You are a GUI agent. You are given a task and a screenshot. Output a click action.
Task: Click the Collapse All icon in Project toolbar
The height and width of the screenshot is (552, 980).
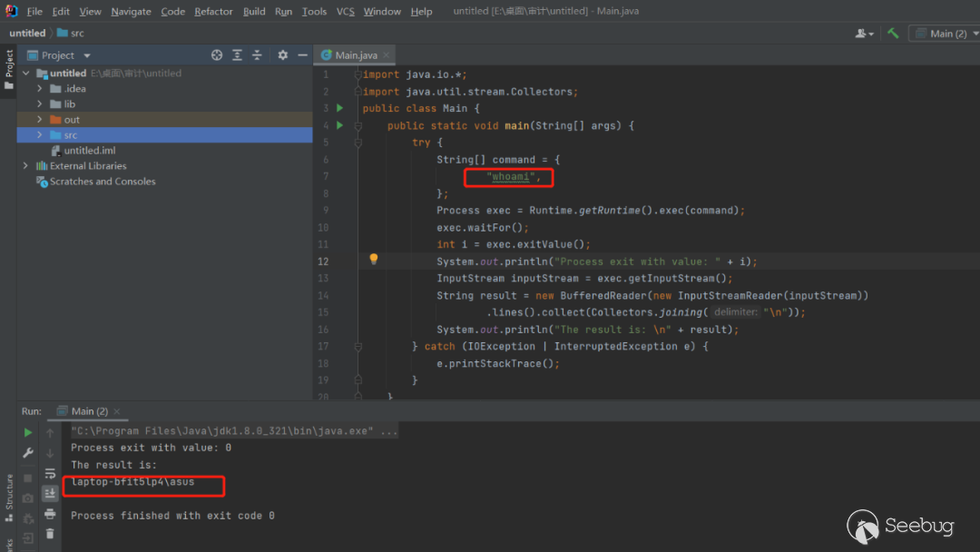pos(257,55)
